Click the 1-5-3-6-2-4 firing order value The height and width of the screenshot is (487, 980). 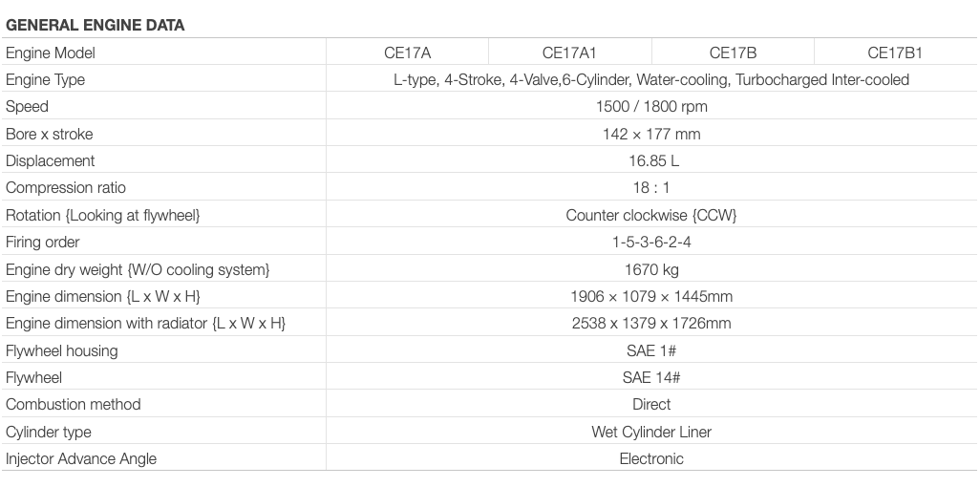tap(651, 243)
